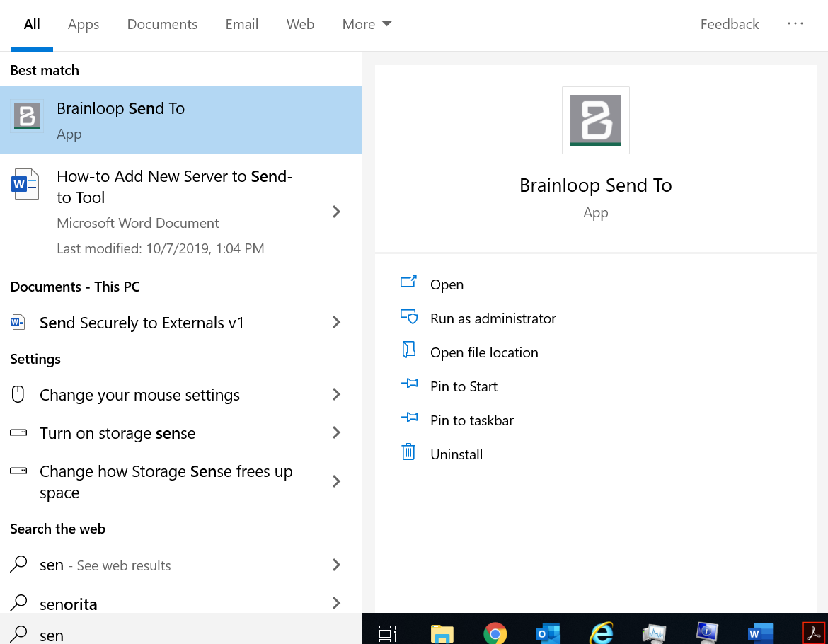This screenshot has height=644, width=828.
Task: Open Adobe Acrobat from the taskbar
Action: click(813, 633)
